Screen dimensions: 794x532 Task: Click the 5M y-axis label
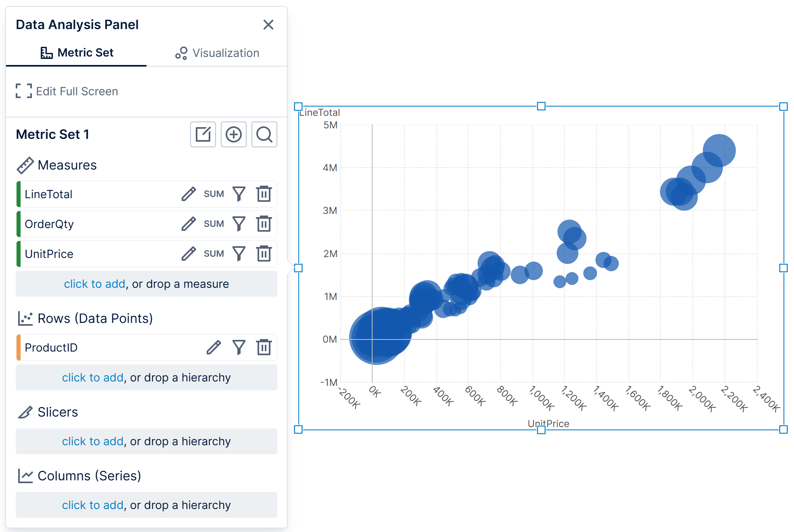[x=330, y=125]
